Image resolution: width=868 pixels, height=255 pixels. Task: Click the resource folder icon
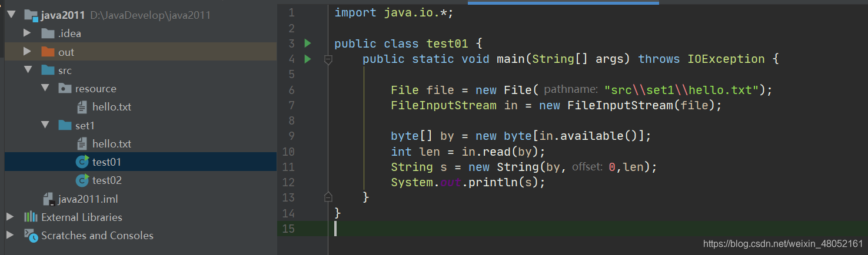(65, 89)
